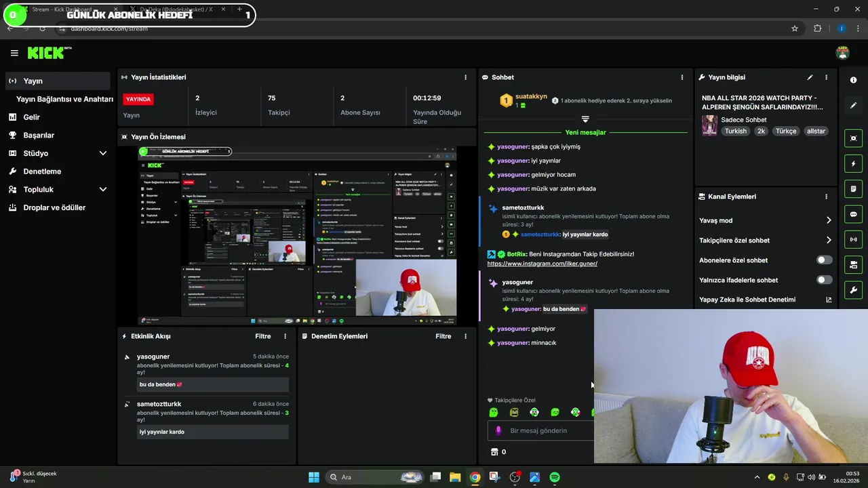Click the Windows Start button
Image resolution: width=868 pixels, height=488 pixels.
click(314, 477)
